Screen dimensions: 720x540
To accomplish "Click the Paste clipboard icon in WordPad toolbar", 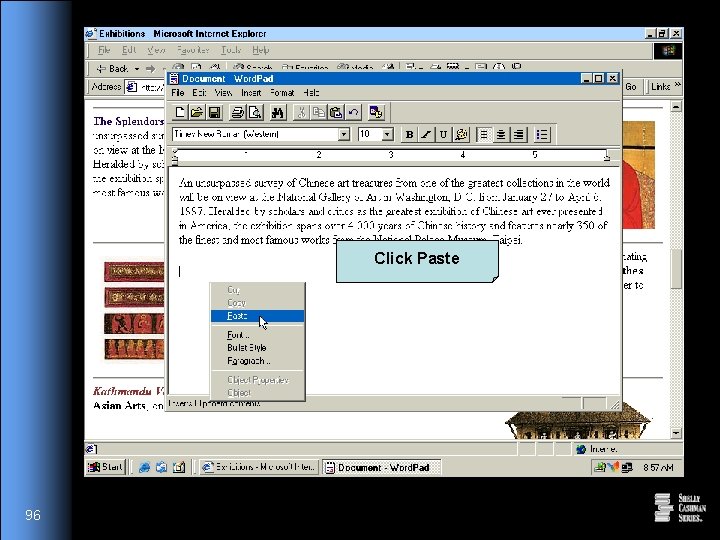I will 336,112.
